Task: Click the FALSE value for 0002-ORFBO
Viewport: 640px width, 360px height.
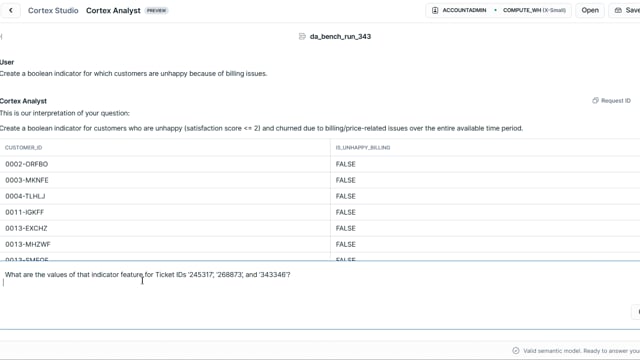Action: pyautogui.click(x=346, y=164)
